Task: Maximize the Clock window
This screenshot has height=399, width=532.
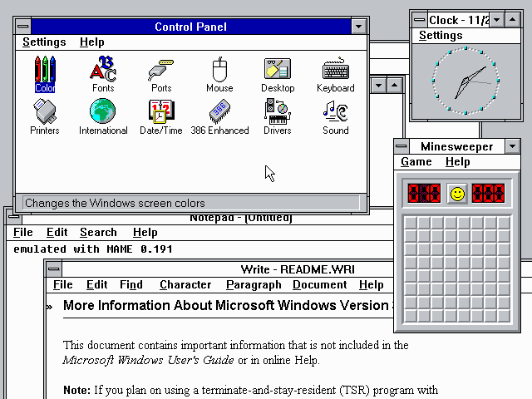Action: tap(512, 20)
